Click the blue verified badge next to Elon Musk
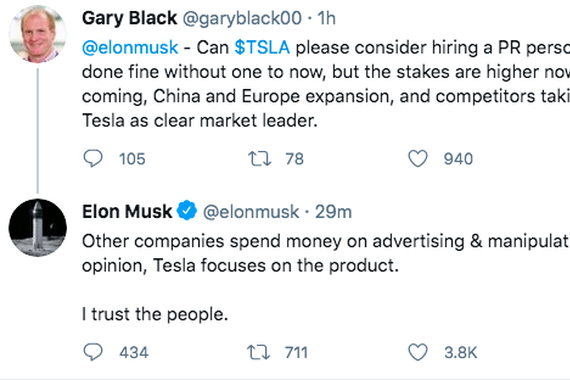 pyautogui.click(x=187, y=210)
